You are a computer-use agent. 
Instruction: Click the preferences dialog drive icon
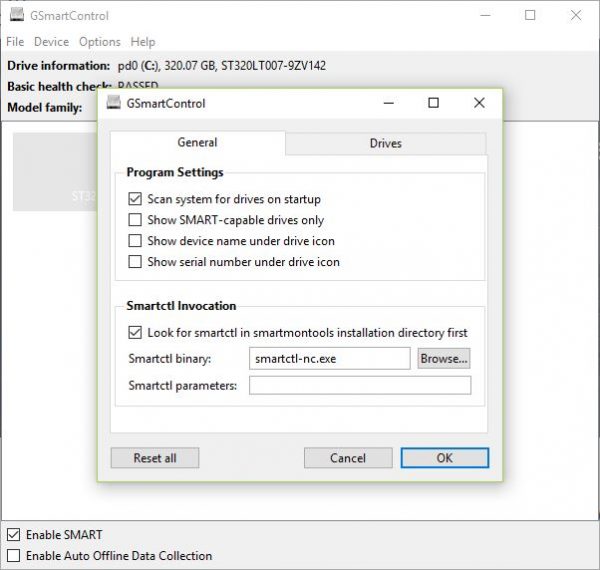tap(113, 103)
